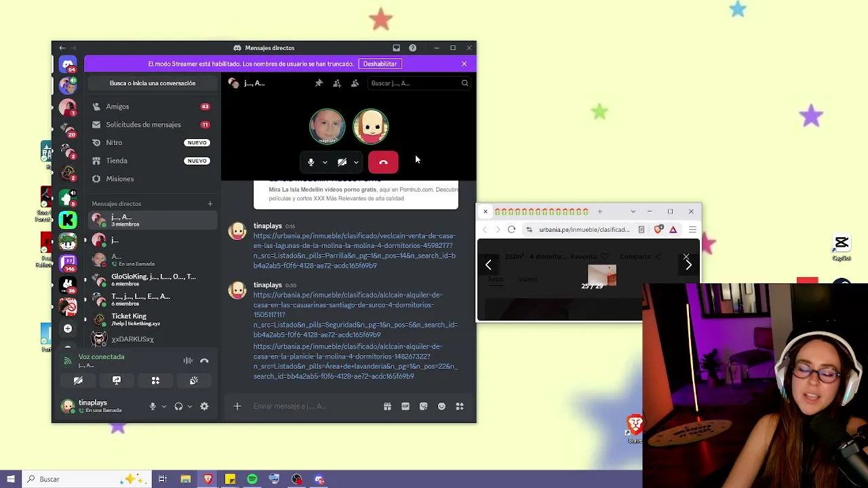
Task: Dismiss the Streamer mode banner
Action: point(464,64)
